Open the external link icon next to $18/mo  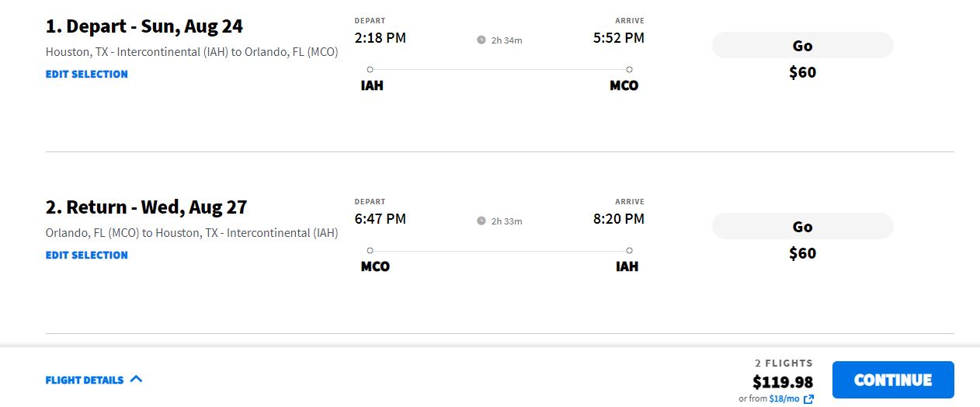pyautogui.click(x=808, y=399)
